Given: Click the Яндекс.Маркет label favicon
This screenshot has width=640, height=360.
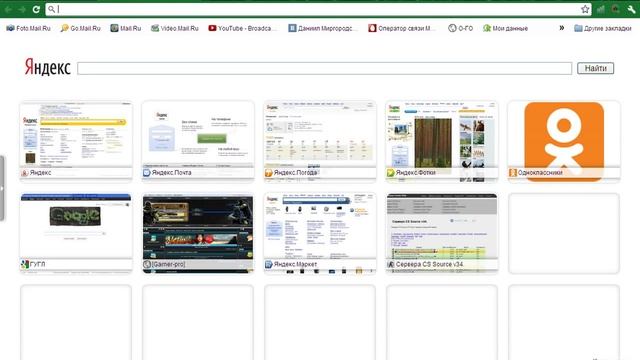Looking at the screenshot, I should 269,264.
